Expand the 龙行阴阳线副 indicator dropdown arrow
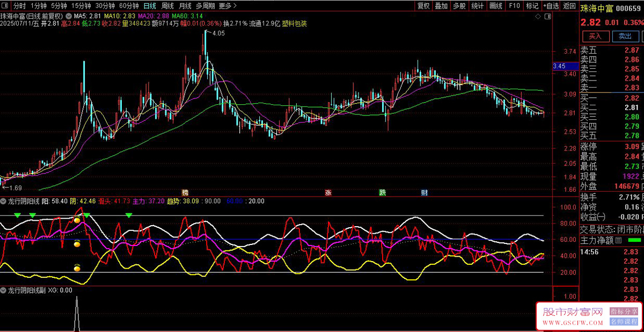This screenshot has height=332, width=644. 4,290
